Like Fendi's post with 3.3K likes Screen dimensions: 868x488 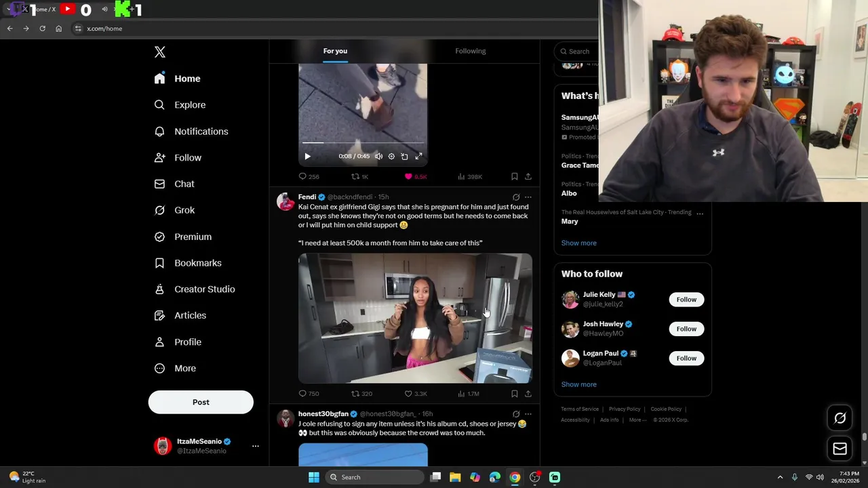[416, 394]
